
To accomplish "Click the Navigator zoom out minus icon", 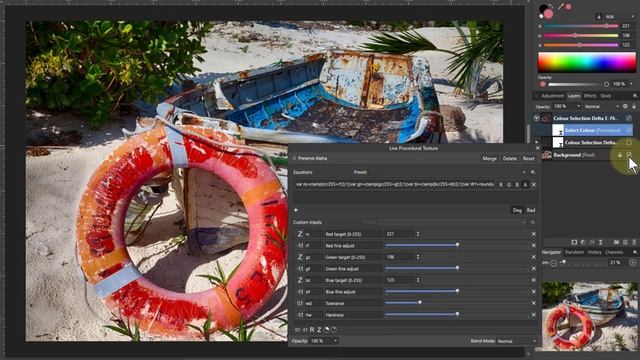I will tap(553, 263).
